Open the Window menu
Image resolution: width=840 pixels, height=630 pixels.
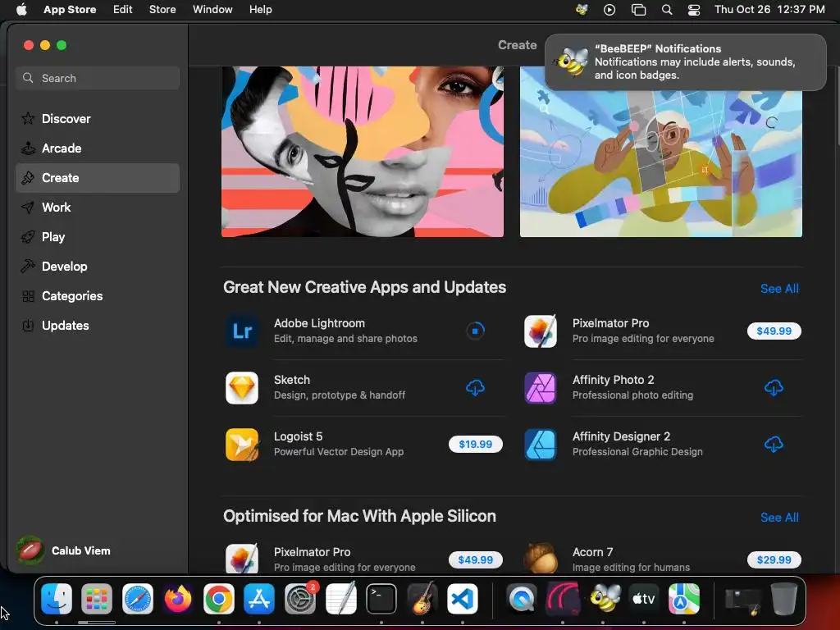click(212, 10)
